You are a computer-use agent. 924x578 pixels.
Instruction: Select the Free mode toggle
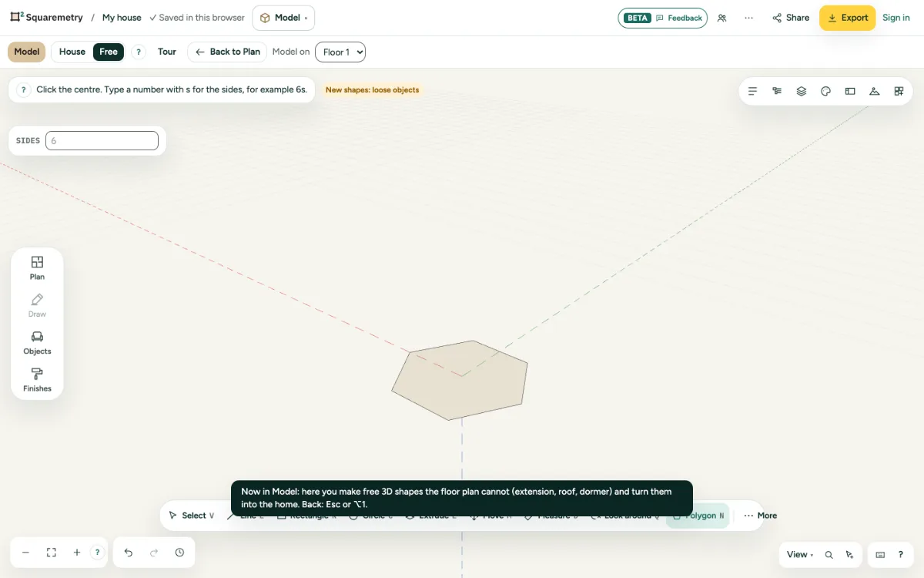click(x=109, y=52)
